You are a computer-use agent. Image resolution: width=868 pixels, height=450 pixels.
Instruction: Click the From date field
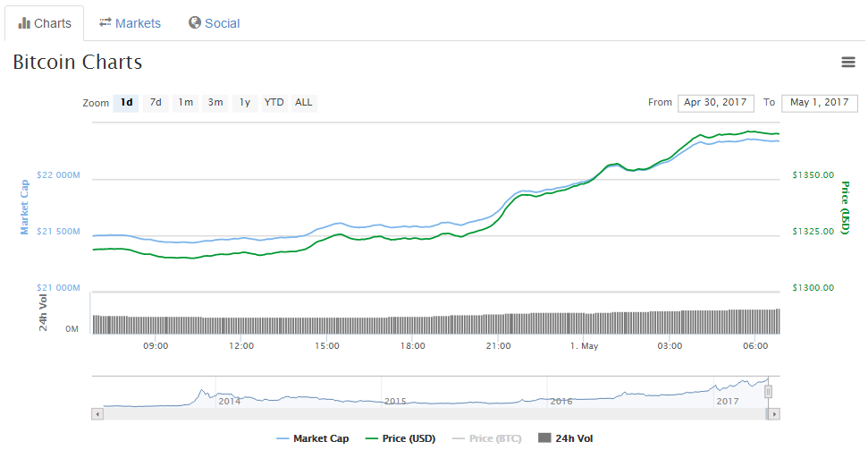[x=715, y=103]
